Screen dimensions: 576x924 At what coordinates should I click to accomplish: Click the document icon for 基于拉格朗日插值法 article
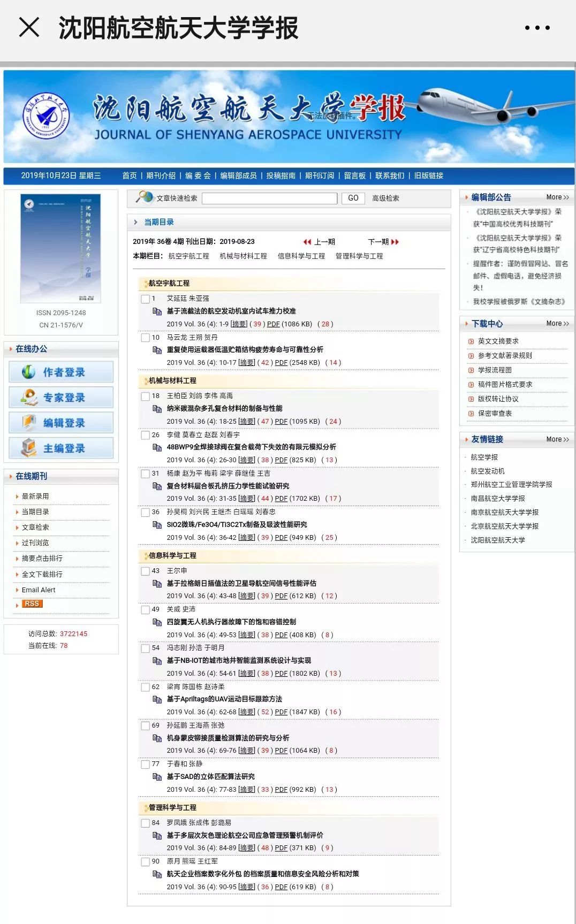click(157, 584)
